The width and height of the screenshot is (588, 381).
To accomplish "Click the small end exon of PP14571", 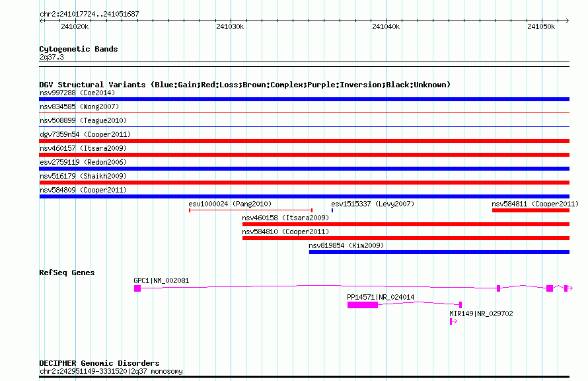I will [x=460, y=305].
